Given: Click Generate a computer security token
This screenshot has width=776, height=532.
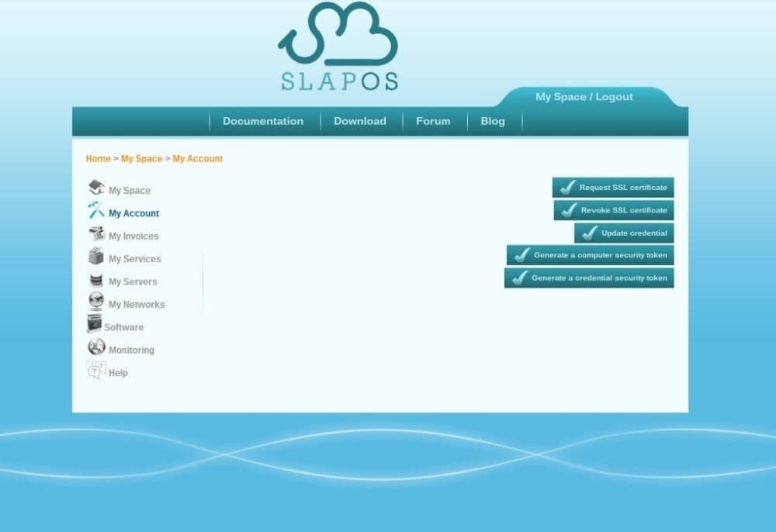Looking at the screenshot, I should [590, 255].
